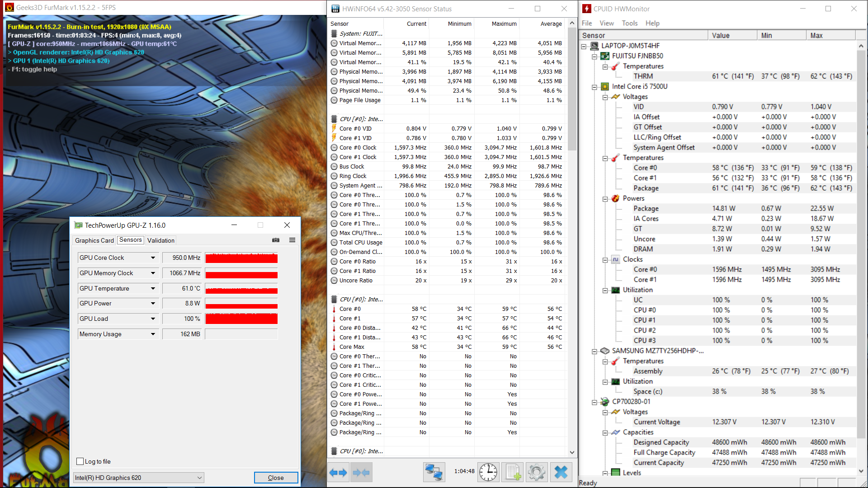The width and height of the screenshot is (868, 488).
Task: Click CPUID HWMonitor title bar icon
Action: 587,9
